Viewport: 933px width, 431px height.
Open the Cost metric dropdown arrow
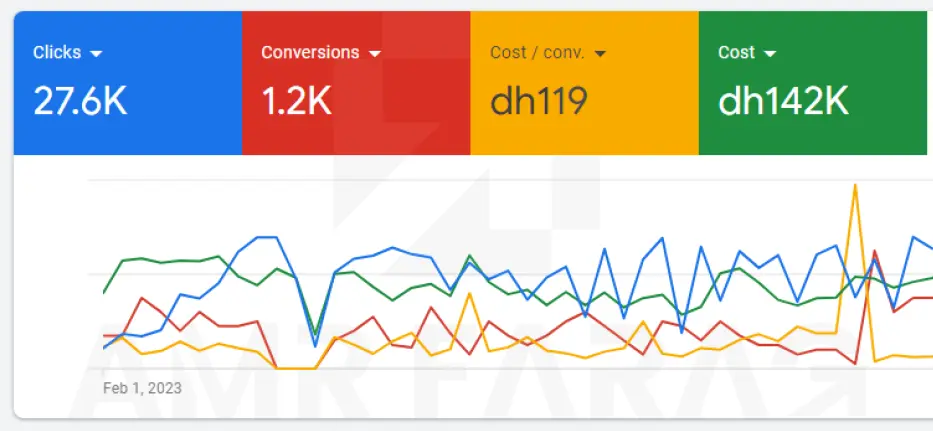(770, 54)
